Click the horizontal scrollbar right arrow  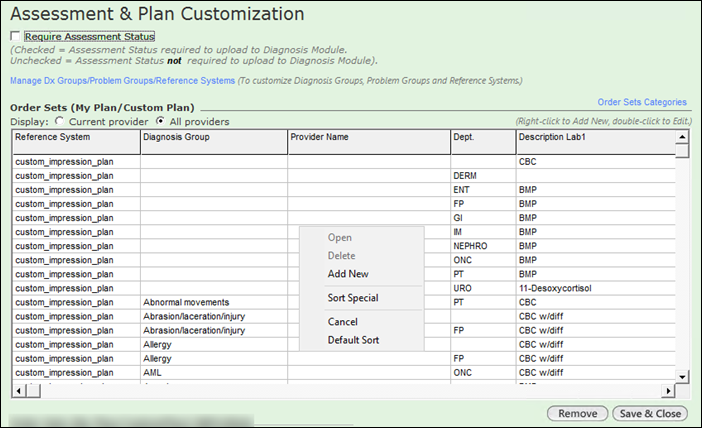(668, 391)
